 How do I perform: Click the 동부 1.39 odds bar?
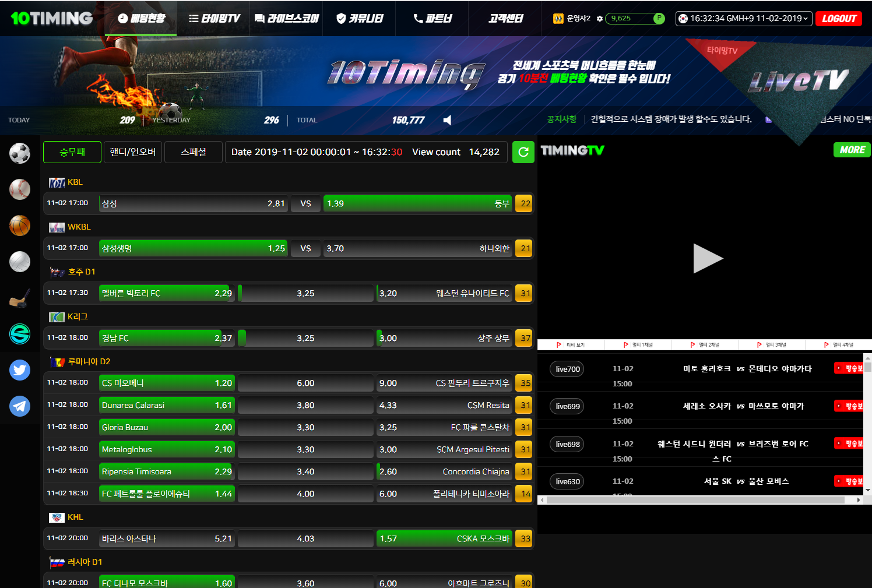pos(417,203)
